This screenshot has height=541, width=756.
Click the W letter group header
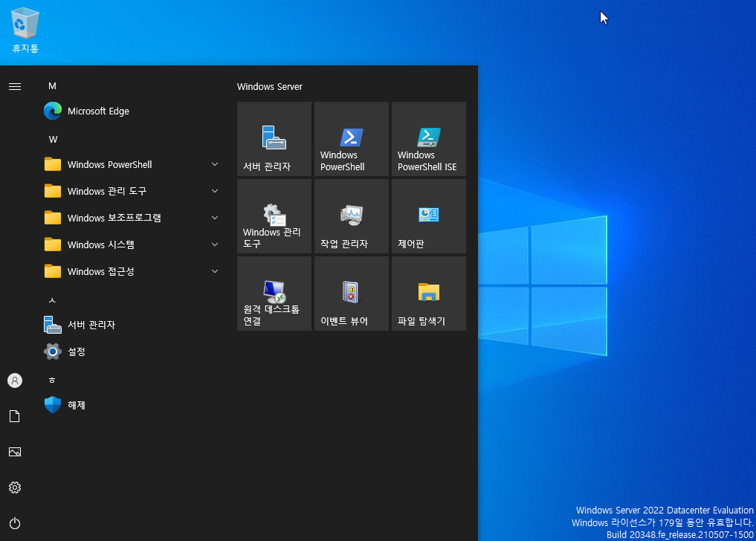(x=53, y=140)
